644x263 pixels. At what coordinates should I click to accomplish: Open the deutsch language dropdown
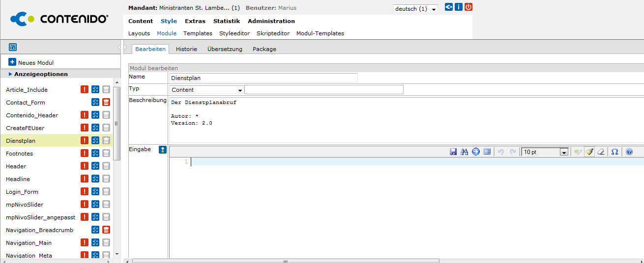coord(415,9)
